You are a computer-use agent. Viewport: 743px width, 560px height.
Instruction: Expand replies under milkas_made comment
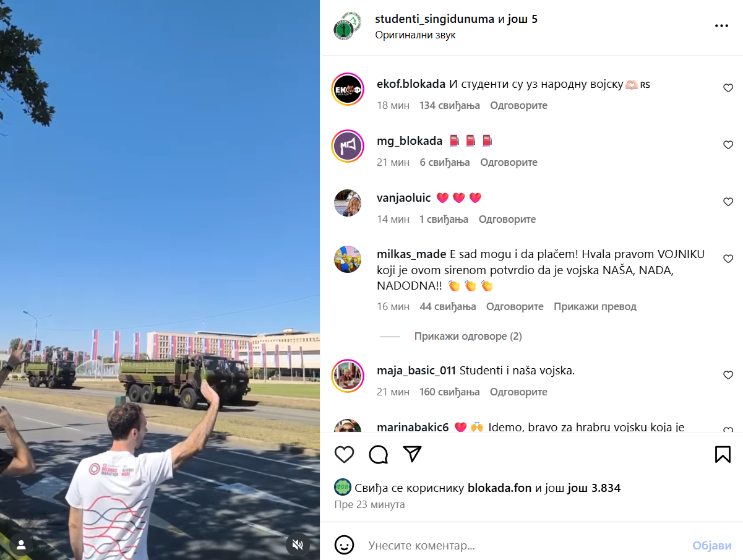[468, 337]
